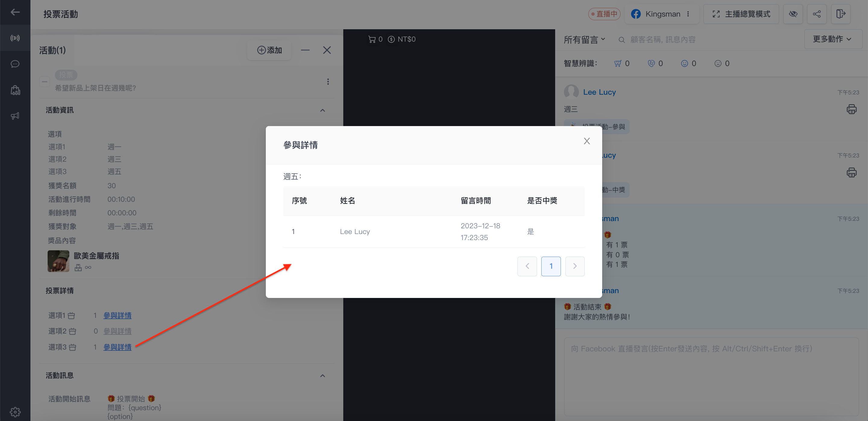Click the 留言時間 column header

point(476,201)
